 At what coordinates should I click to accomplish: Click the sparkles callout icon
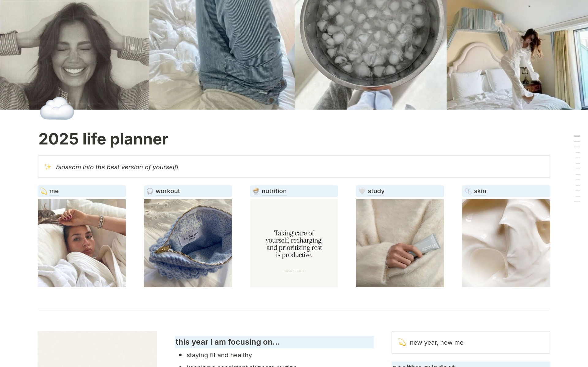coord(48,167)
